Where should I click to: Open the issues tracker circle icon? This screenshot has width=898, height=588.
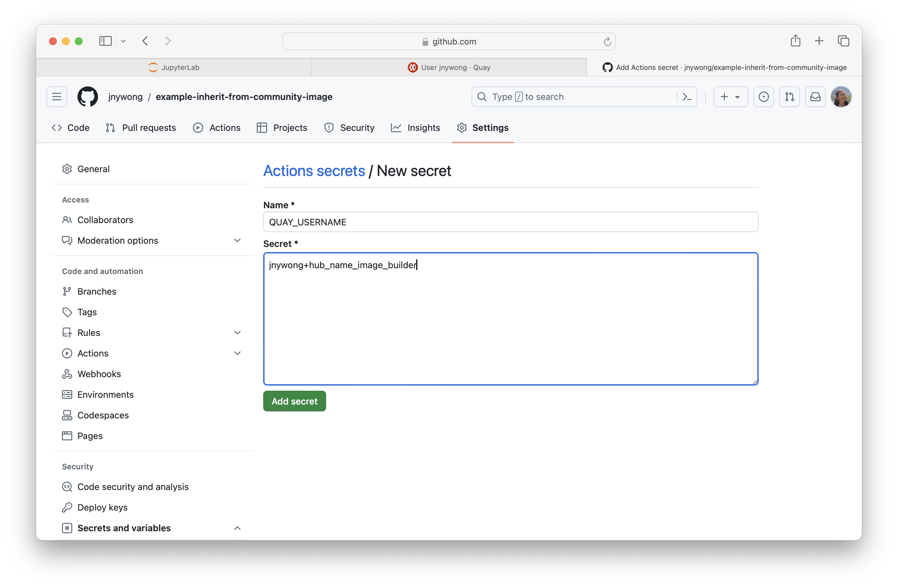pyautogui.click(x=764, y=97)
